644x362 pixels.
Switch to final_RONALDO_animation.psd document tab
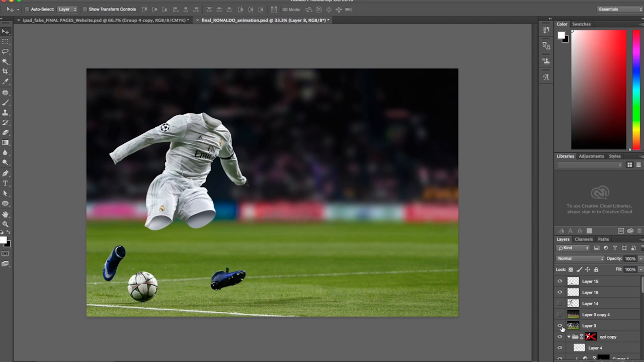point(265,20)
